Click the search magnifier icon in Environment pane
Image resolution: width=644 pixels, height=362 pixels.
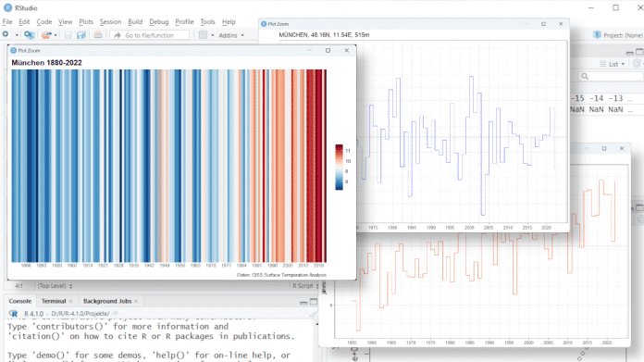tap(585, 77)
